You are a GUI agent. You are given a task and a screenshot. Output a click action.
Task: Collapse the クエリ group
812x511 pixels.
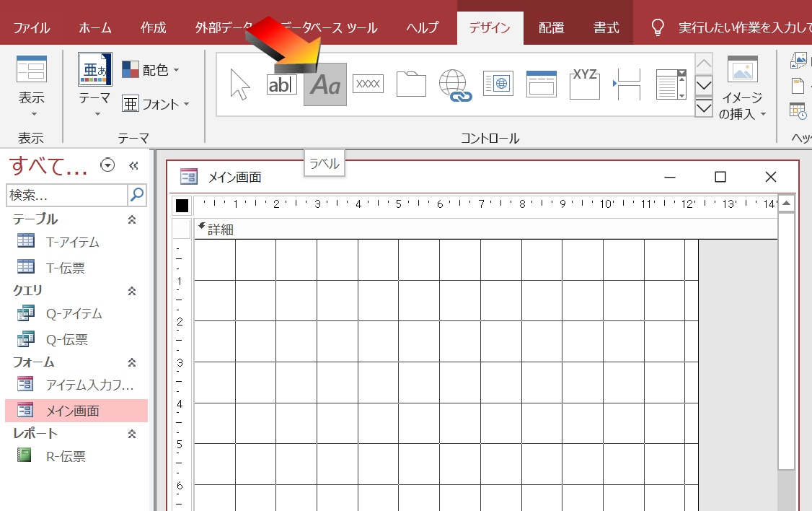[x=132, y=292]
